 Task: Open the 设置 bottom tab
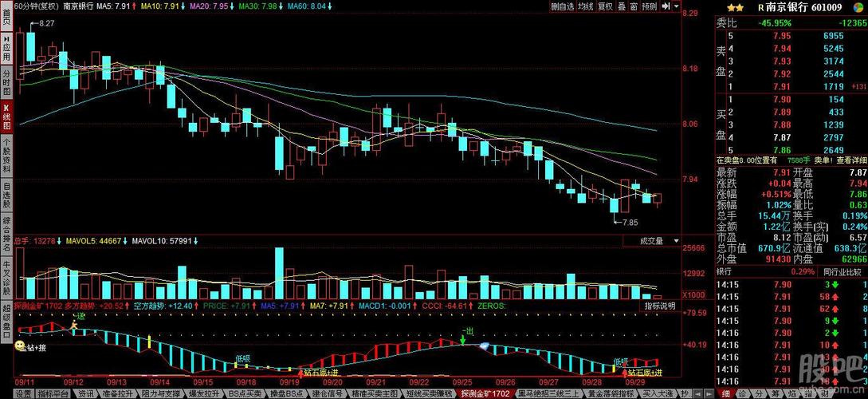click(x=22, y=393)
